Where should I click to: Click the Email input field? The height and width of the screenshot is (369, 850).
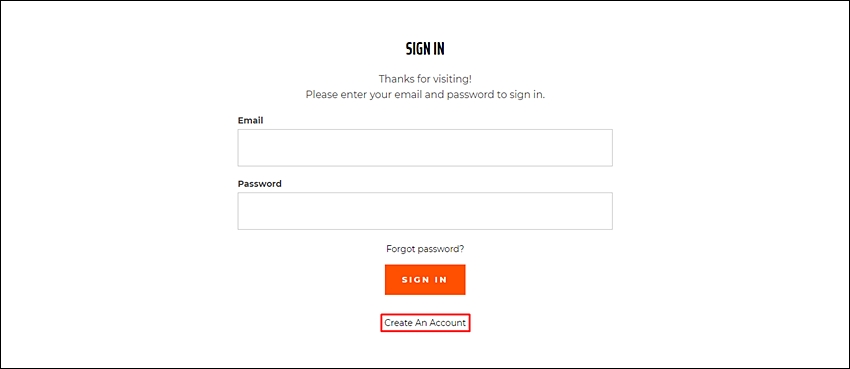coord(425,147)
